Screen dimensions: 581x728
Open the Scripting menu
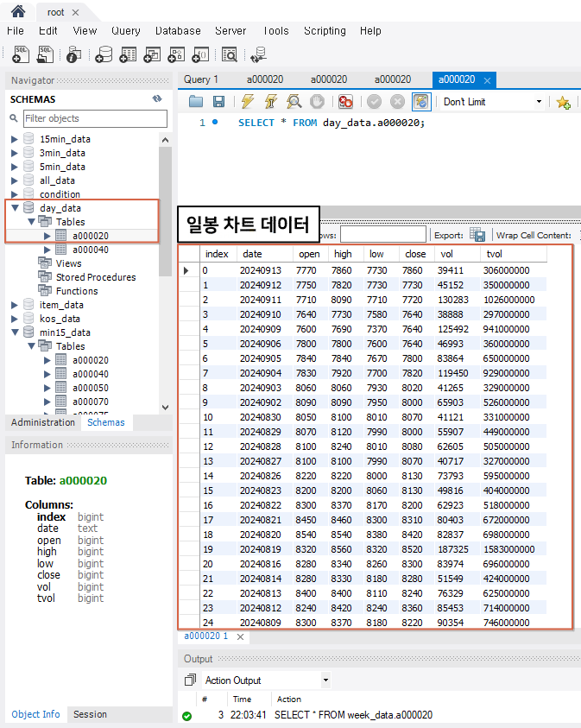coord(325,30)
